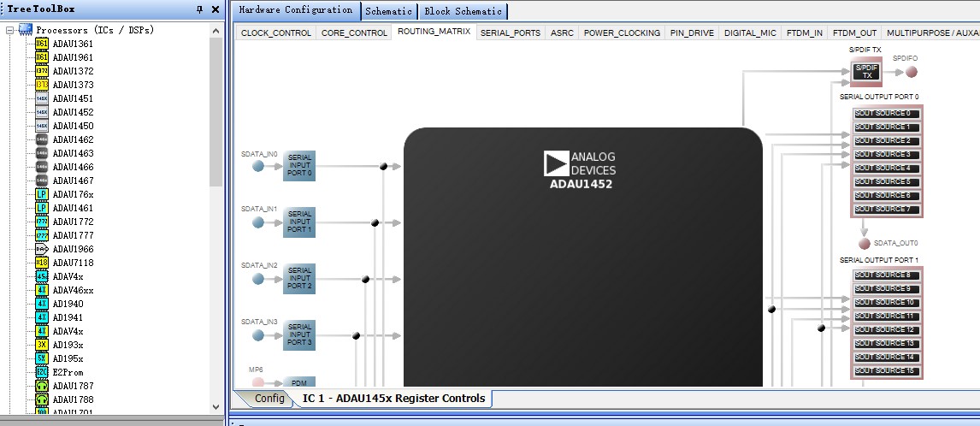Image resolution: width=980 pixels, height=426 pixels.
Task: Select the ADAU1777 chip icon
Action: (42, 235)
